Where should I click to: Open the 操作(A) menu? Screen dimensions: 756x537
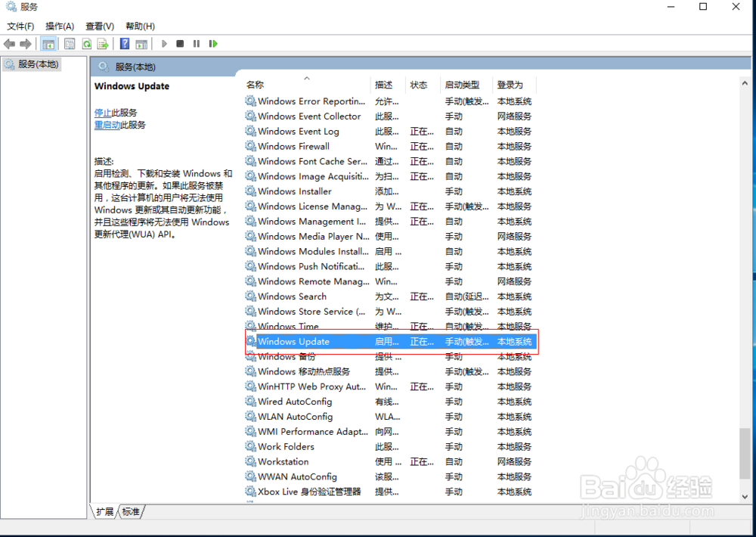60,26
